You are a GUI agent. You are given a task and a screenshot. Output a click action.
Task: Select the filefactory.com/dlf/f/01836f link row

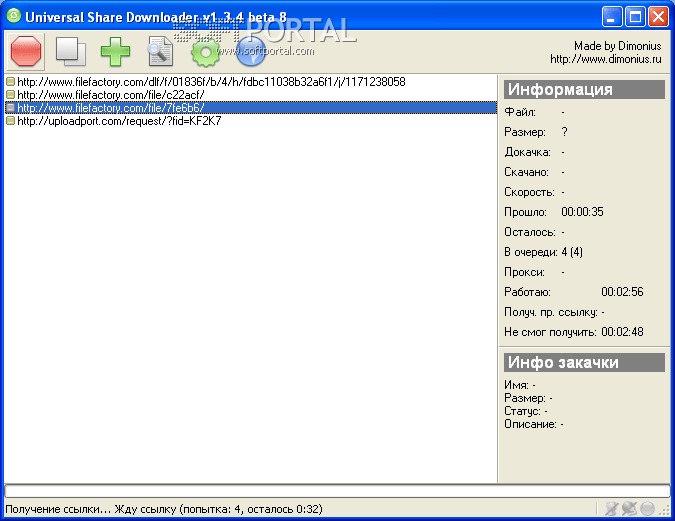point(251,81)
